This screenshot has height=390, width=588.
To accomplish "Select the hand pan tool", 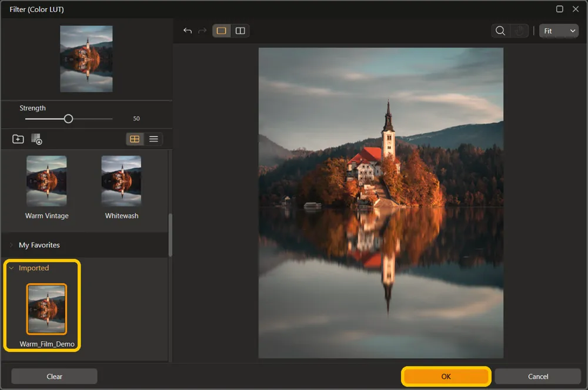I will [519, 31].
